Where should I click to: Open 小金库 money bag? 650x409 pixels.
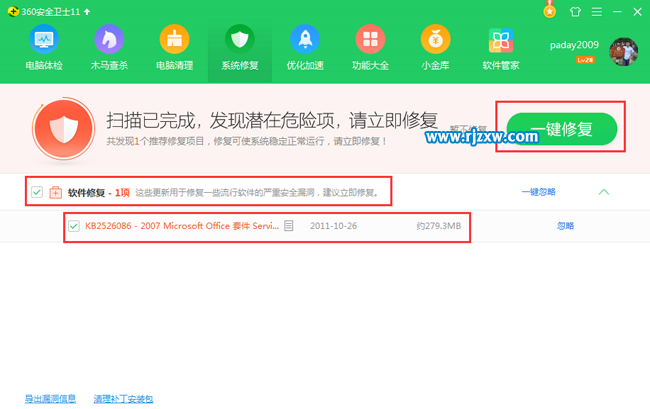(435, 47)
